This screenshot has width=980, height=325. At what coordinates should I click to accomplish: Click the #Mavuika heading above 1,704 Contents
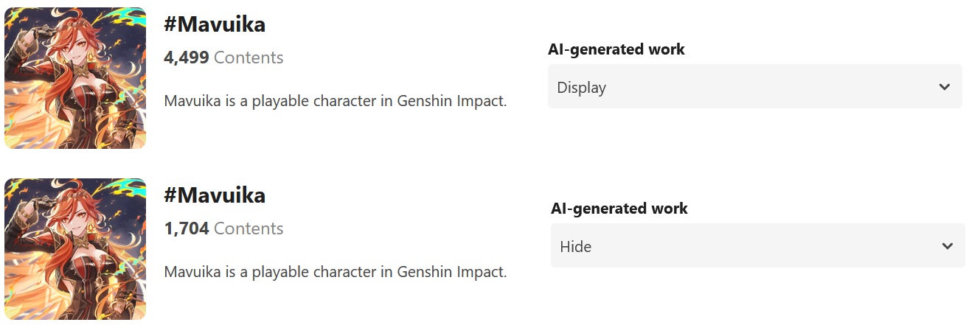point(215,195)
